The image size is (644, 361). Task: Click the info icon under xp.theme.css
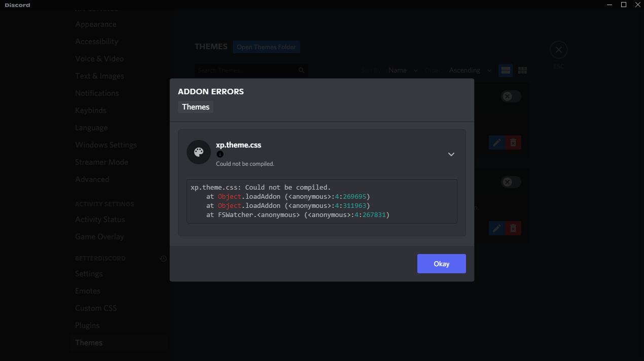point(220,154)
